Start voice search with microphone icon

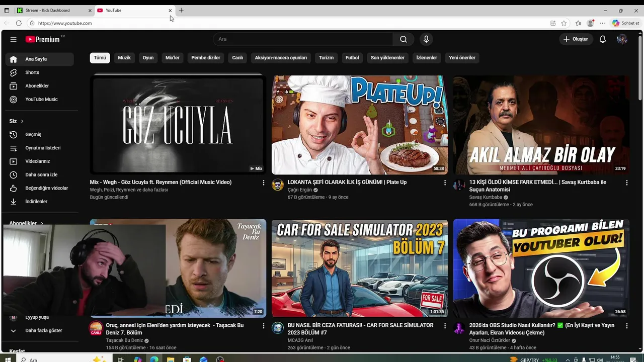pyautogui.click(x=426, y=39)
